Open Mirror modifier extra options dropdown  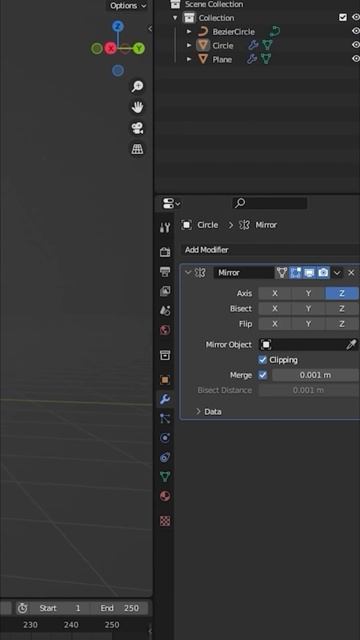(337, 273)
